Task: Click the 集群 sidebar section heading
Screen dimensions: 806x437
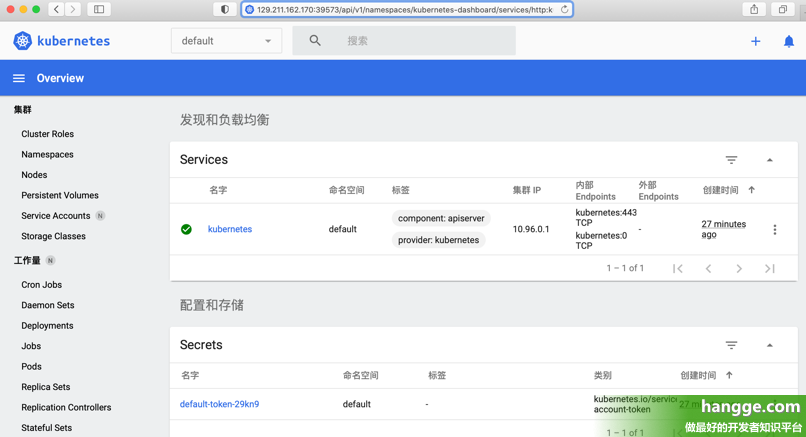Action: (23, 110)
